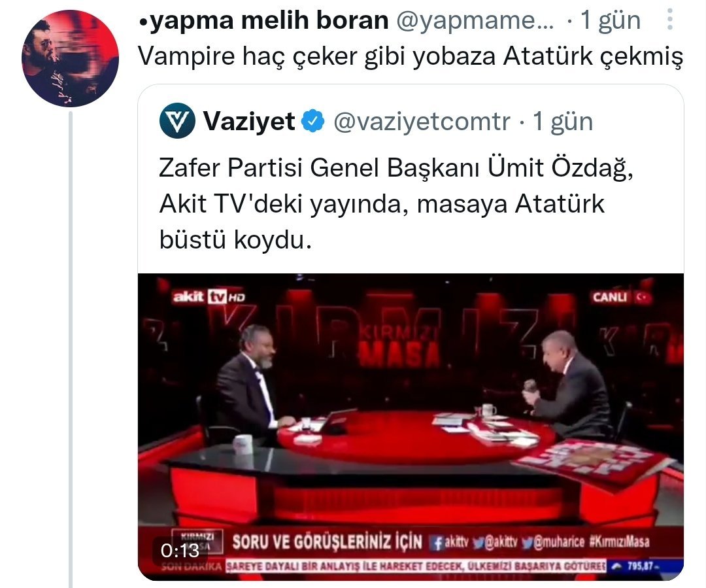Click the Vaziyet account name
Image resolution: width=706 pixels, height=588 pixels.
point(250,121)
